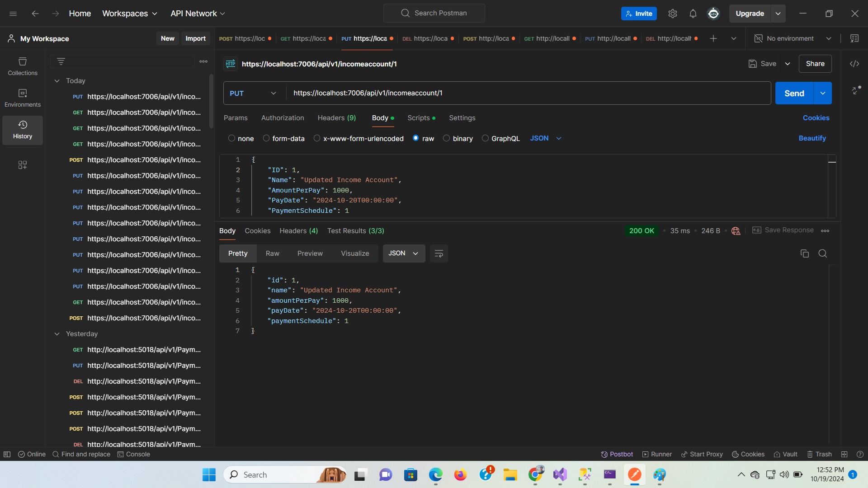
Task: Open the notifications bell
Action: tap(693, 14)
